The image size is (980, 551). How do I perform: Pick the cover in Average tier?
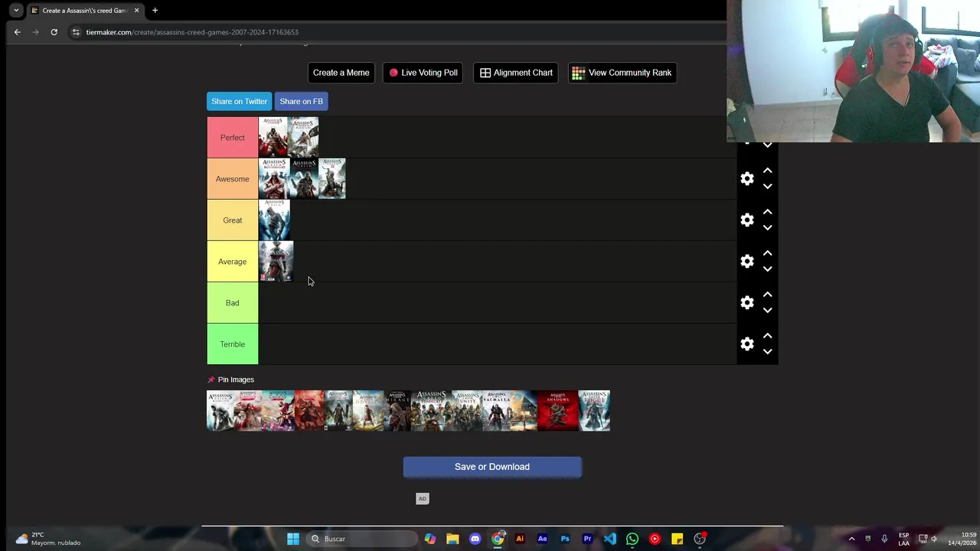[x=276, y=262]
